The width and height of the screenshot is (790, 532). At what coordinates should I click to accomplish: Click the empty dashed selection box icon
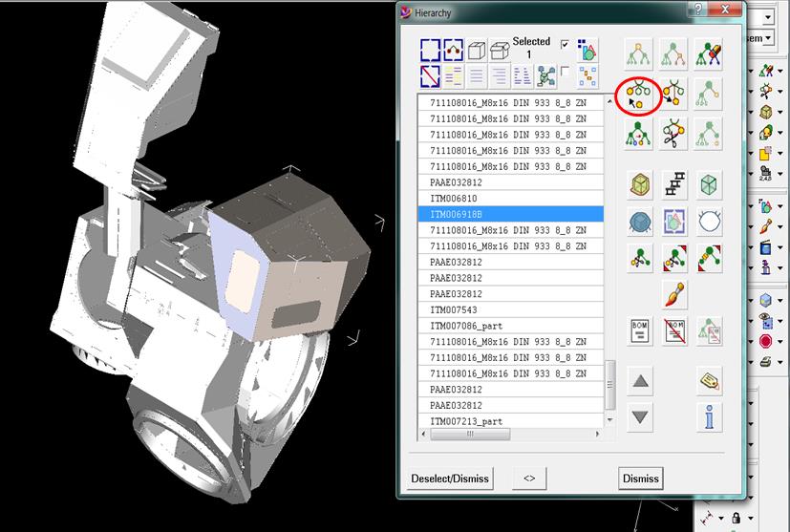tap(430, 51)
